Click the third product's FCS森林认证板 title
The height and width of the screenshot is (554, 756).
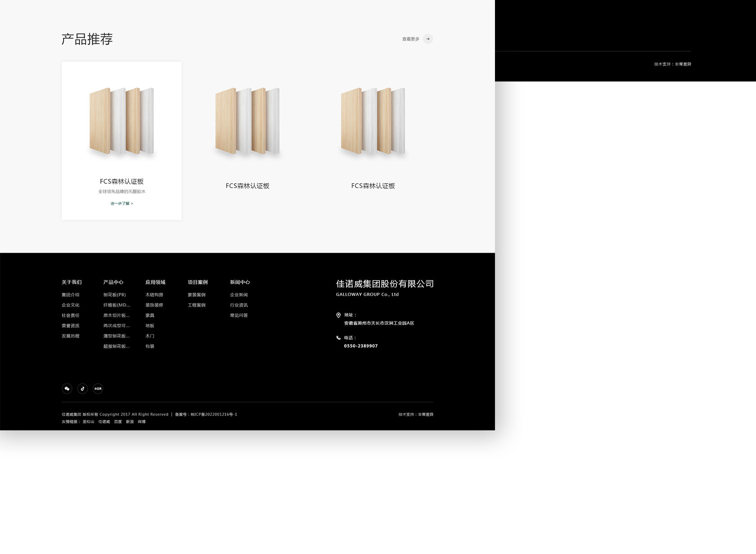coord(373,186)
